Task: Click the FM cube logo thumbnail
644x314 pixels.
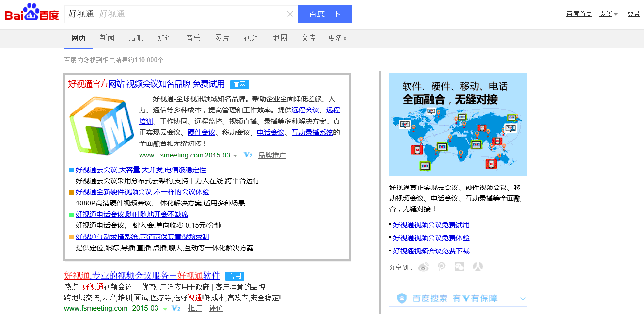Action: pos(101,126)
